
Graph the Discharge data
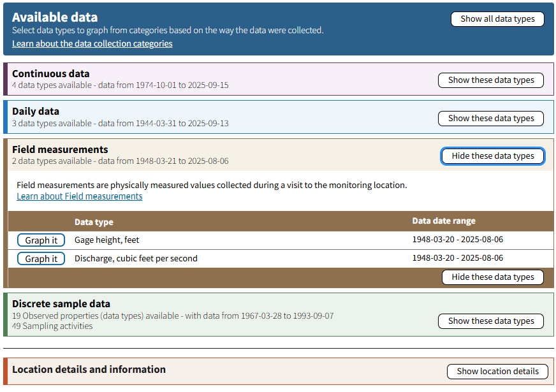(41, 259)
